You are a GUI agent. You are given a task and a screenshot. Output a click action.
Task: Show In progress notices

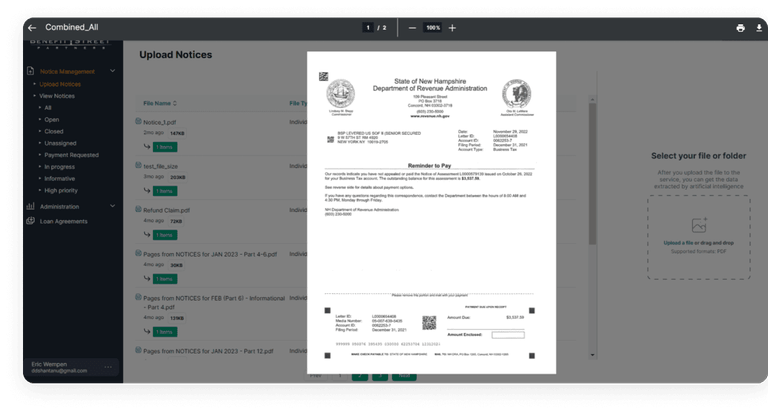coord(59,167)
